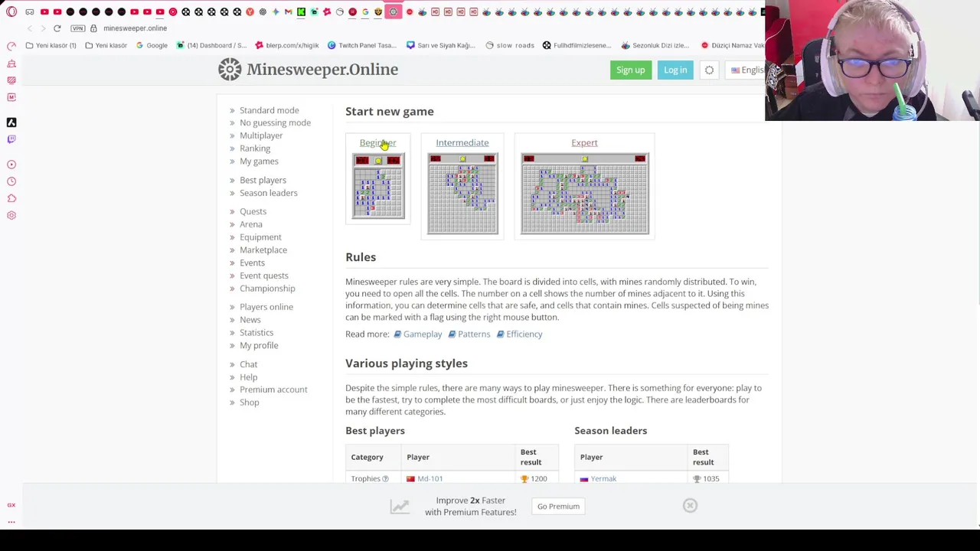Open the English language dropdown

(x=747, y=70)
